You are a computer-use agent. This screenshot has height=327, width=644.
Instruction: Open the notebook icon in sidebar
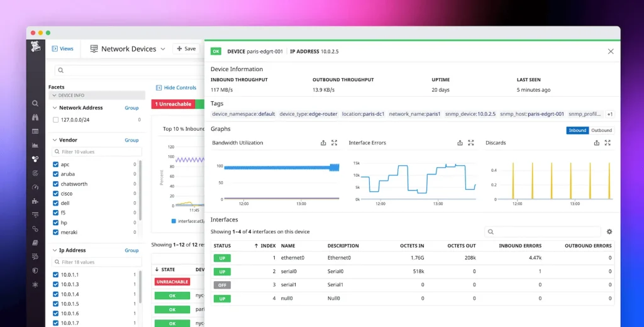35,243
